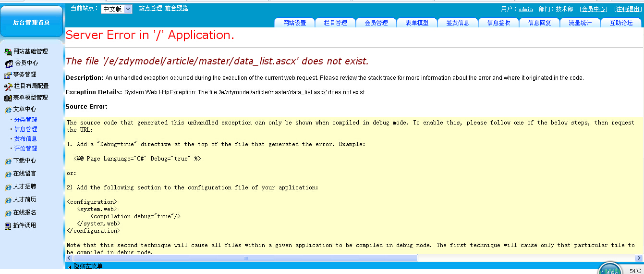
Task: Switch to the 网站设置 tab
Action: click(x=294, y=23)
